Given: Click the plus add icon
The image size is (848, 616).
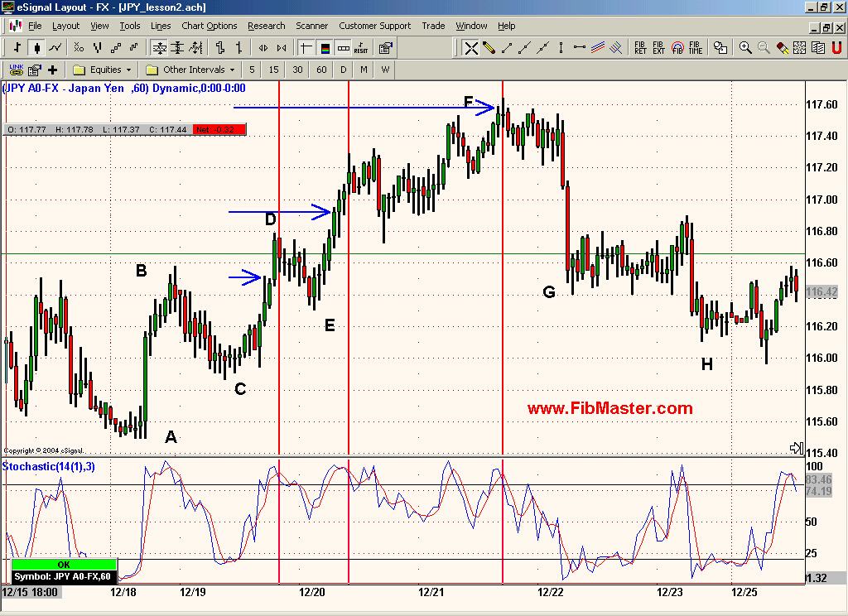Looking at the screenshot, I should point(52,70).
